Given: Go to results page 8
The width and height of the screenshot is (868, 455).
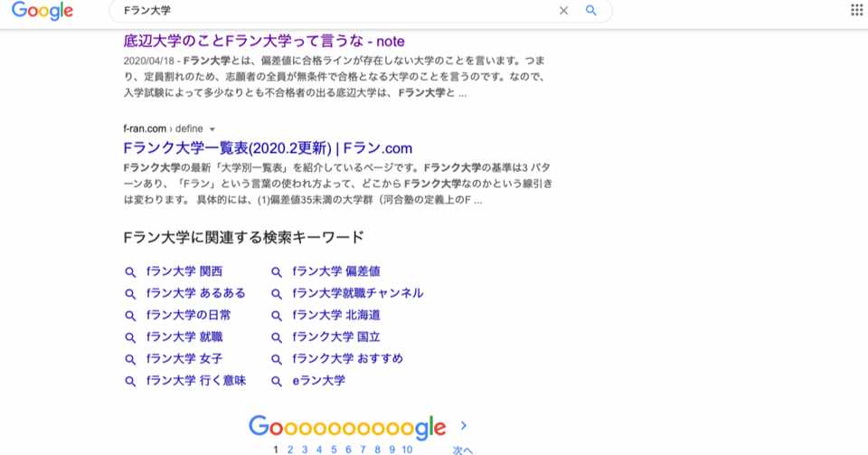Looking at the screenshot, I should pyautogui.click(x=378, y=450).
